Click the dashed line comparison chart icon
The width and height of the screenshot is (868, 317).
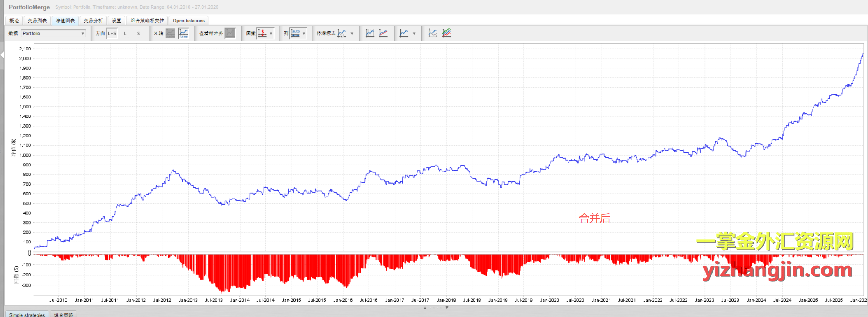click(432, 33)
